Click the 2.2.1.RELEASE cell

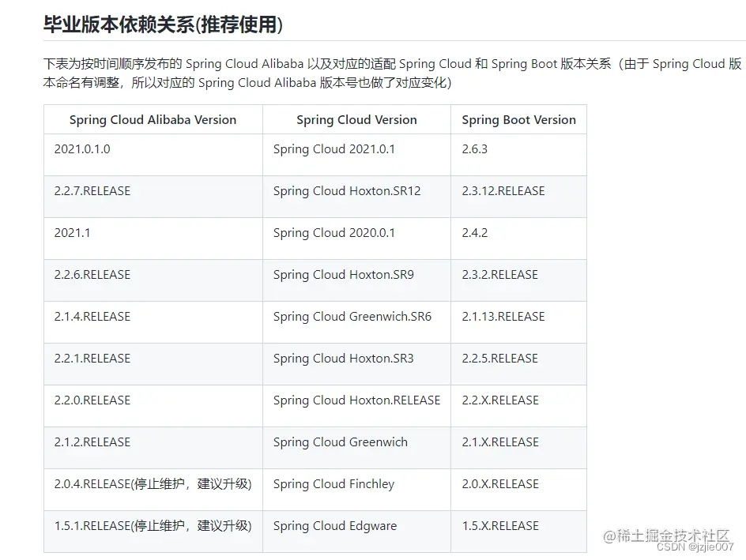coord(153,364)
